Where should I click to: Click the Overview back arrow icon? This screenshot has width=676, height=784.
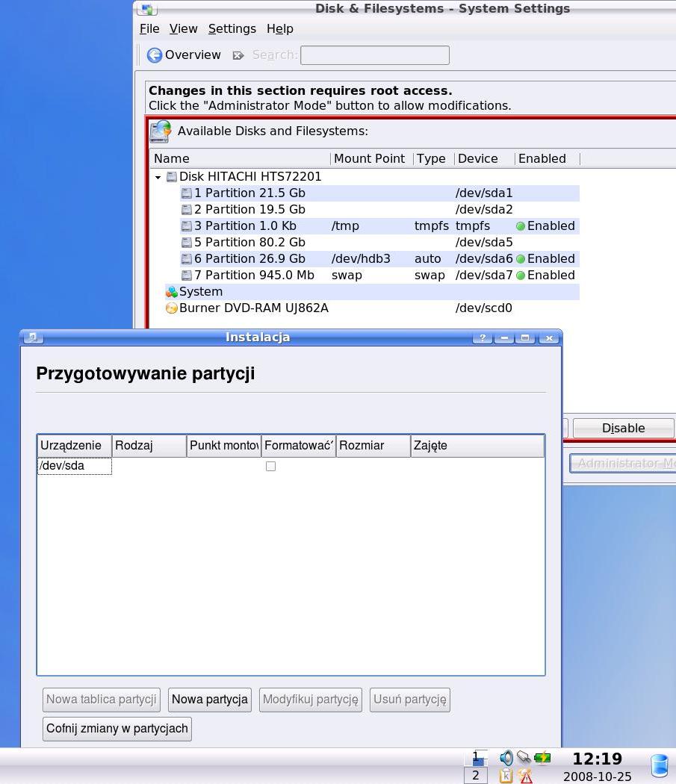155,55
